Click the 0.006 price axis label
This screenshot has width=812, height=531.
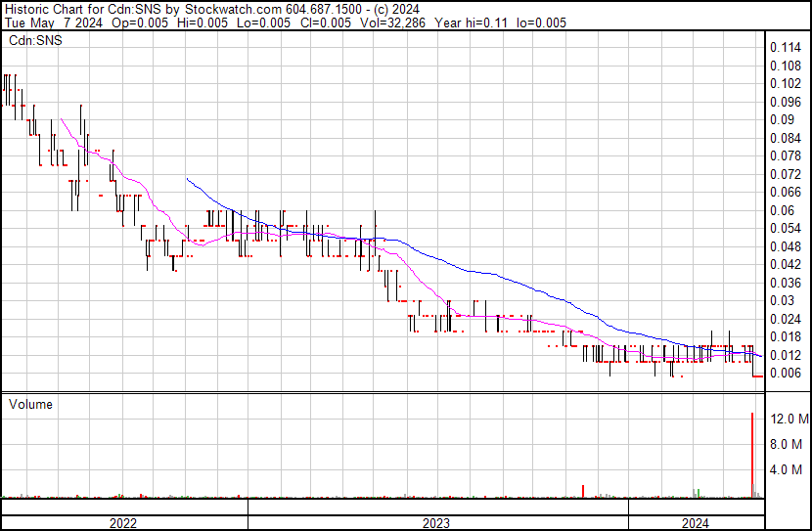(x=785, y=373)
